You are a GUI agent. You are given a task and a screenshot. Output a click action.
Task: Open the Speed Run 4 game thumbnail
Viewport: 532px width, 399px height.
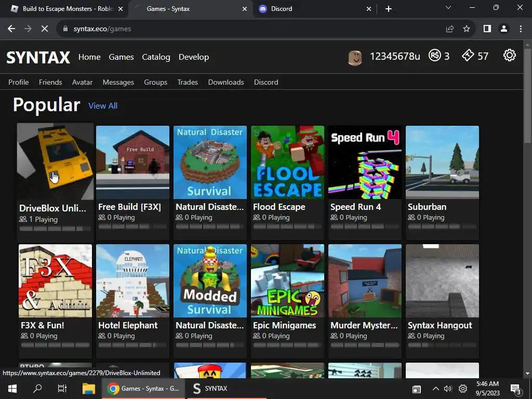pos(365,162)
